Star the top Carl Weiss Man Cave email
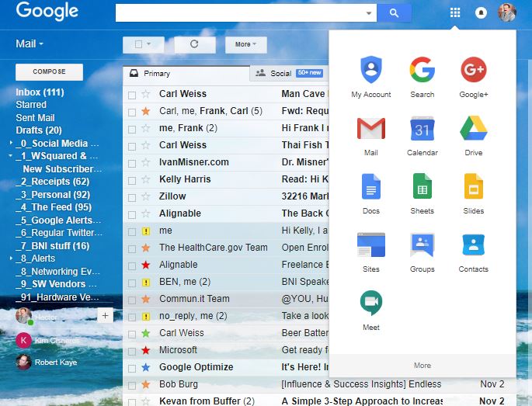The height and width of the screenshot is (406, 532). [x=145, y=94]
